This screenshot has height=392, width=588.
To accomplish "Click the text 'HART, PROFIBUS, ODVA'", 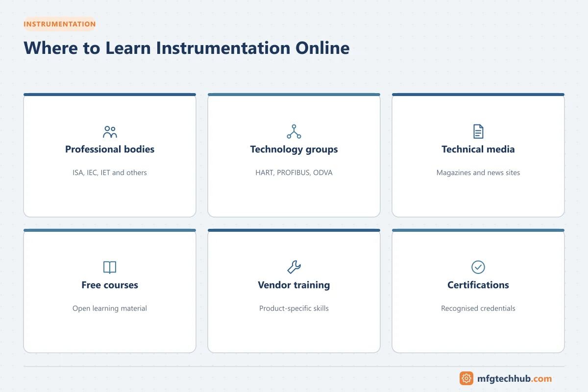I will (294, 172).
